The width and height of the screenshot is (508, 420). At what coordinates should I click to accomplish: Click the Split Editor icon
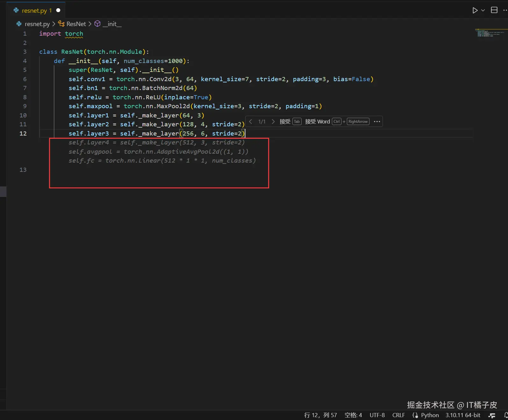coord(494,10)
